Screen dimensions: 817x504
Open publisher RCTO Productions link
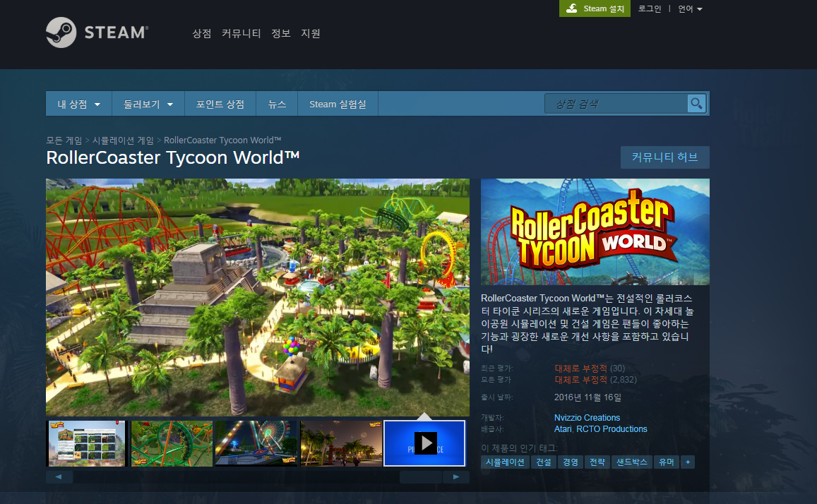612,429
